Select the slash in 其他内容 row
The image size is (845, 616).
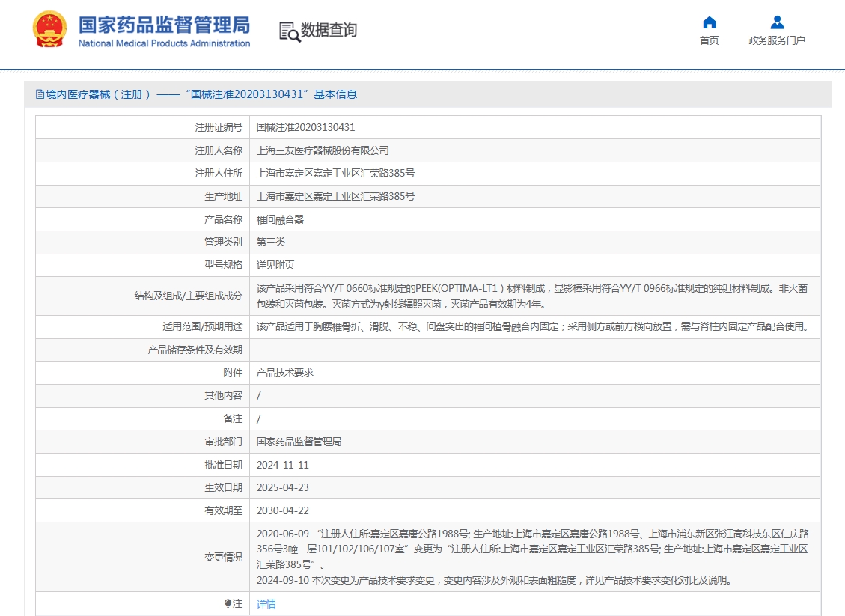coord(259,396)
